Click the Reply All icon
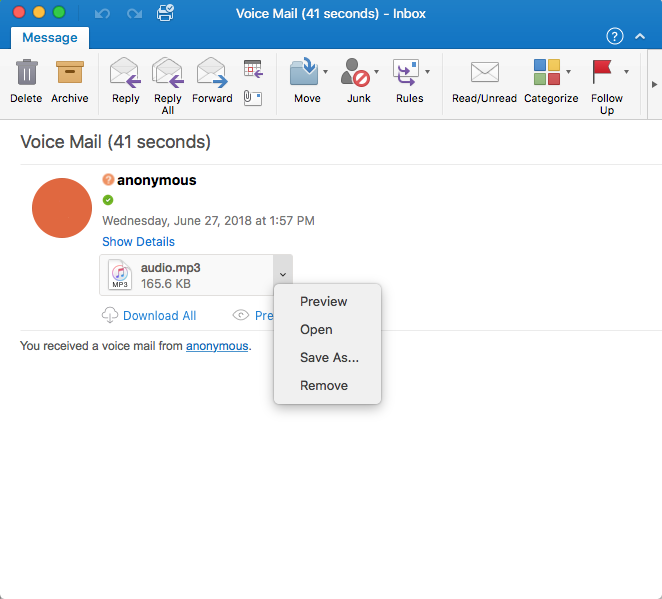The height and width of the screenshot is (599, 662). click(167, 75)
